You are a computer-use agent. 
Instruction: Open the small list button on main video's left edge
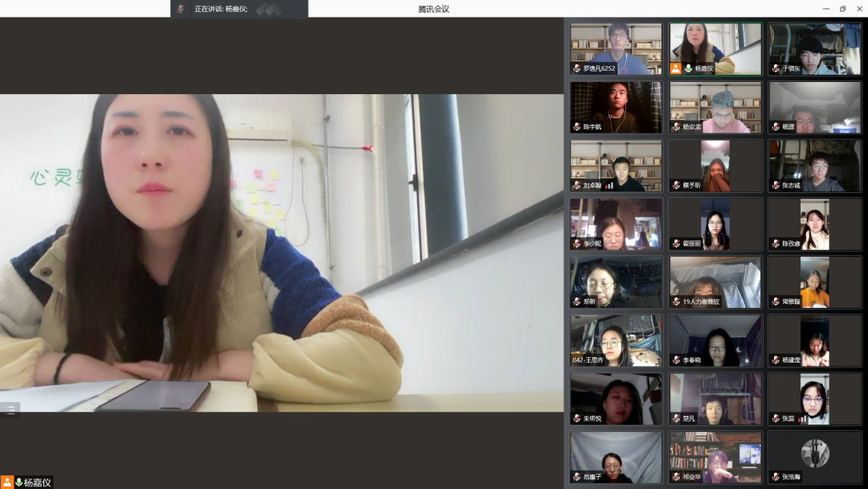coord(10,410)
